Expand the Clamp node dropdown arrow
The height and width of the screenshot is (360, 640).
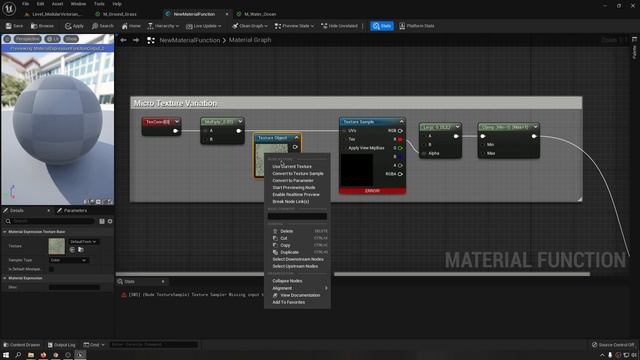point(535,127)
